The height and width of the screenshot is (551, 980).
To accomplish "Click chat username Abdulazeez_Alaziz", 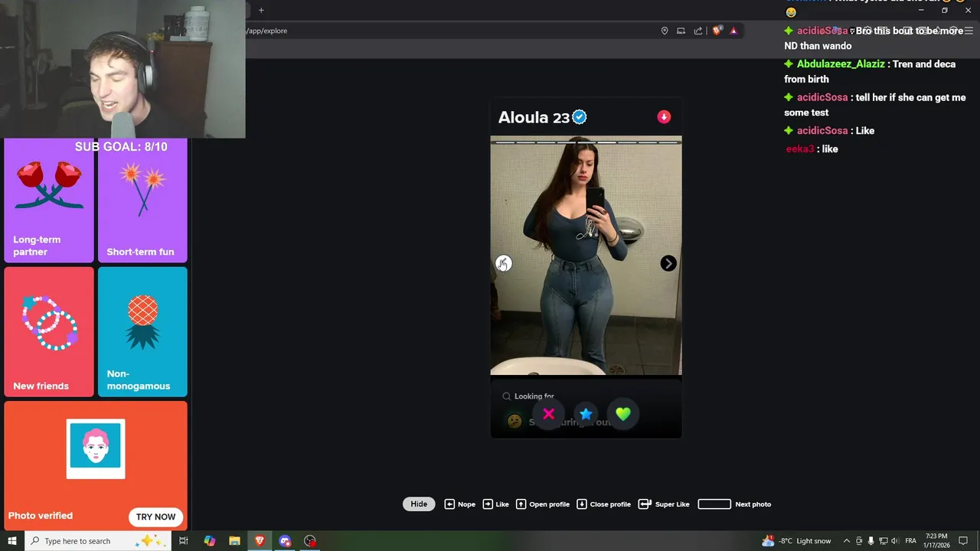I will pos(841,64).
